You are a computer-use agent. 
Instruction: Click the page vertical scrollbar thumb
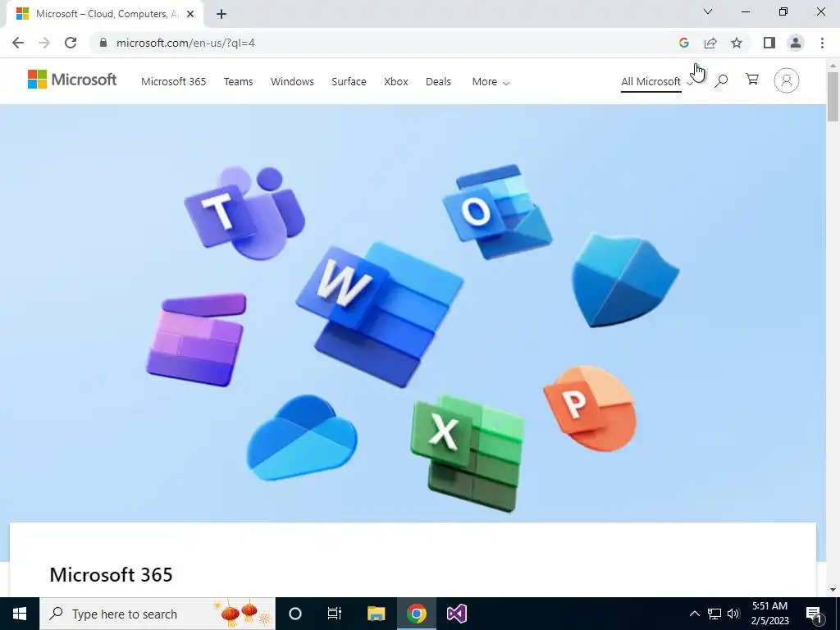(833, 97)
